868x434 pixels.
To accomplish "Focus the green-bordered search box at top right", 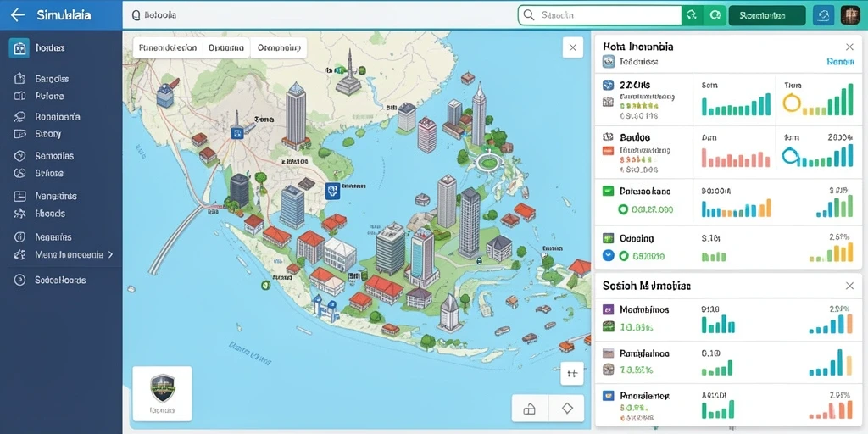I will tap(600, 15).
